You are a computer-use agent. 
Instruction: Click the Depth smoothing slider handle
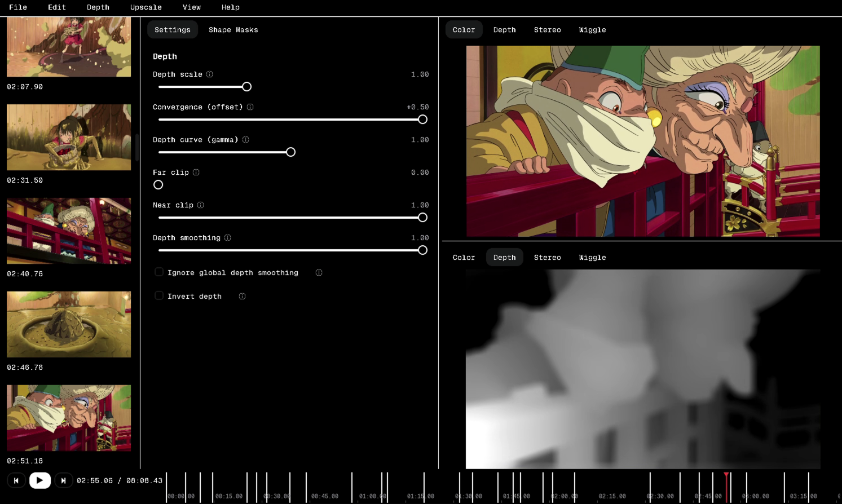pos(423,250)
